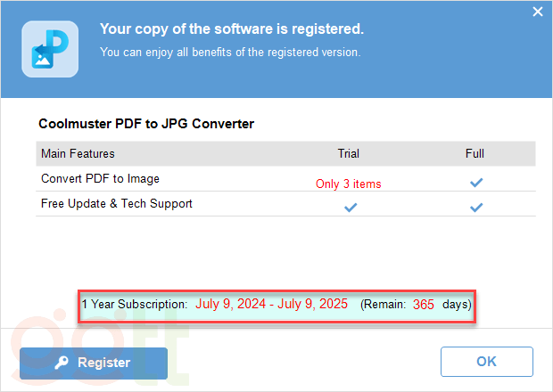
Task: Click the "enjoy all benefits" subtitle text
Action: click(x=230, y=53)
